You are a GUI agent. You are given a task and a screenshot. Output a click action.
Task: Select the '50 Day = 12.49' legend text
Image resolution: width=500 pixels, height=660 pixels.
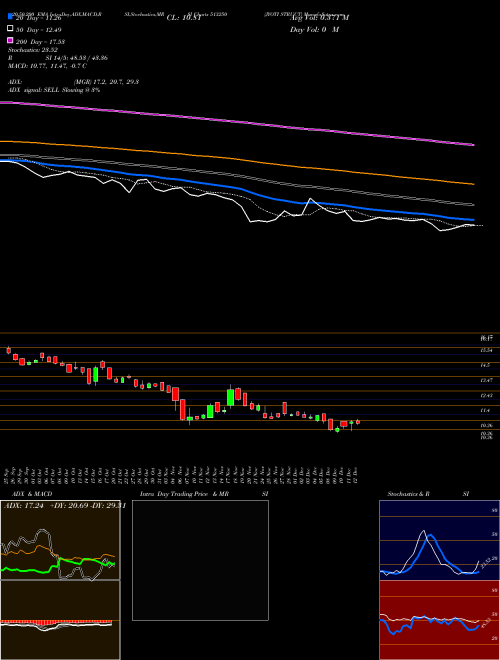[39, 30]
